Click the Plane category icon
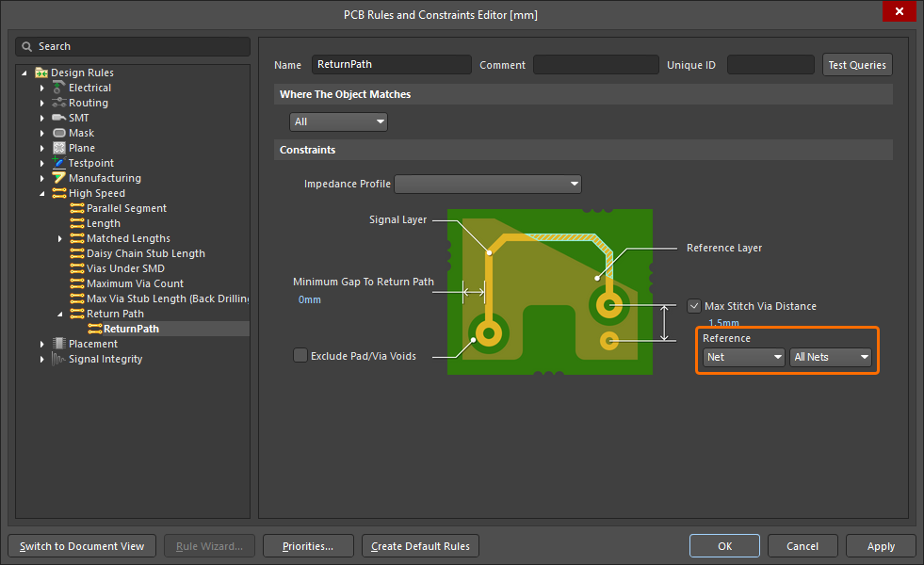Screen dimensions: 924x565 coord(59,148)
